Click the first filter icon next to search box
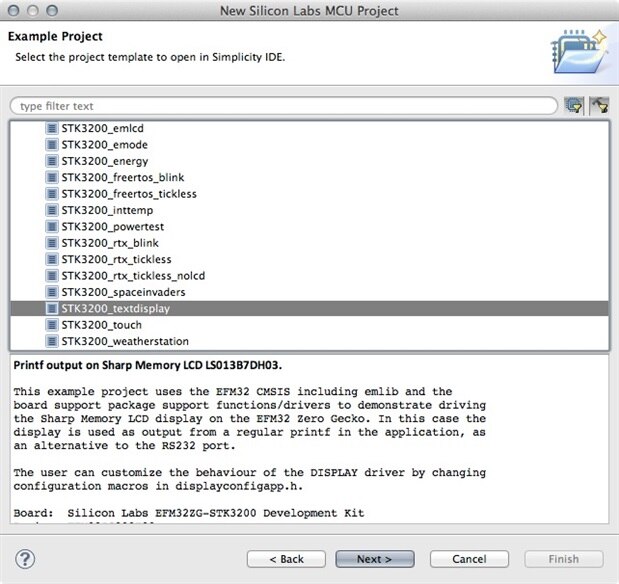This screenshot has width=619, height=584. pyautogui.click(x=574, y=106)
